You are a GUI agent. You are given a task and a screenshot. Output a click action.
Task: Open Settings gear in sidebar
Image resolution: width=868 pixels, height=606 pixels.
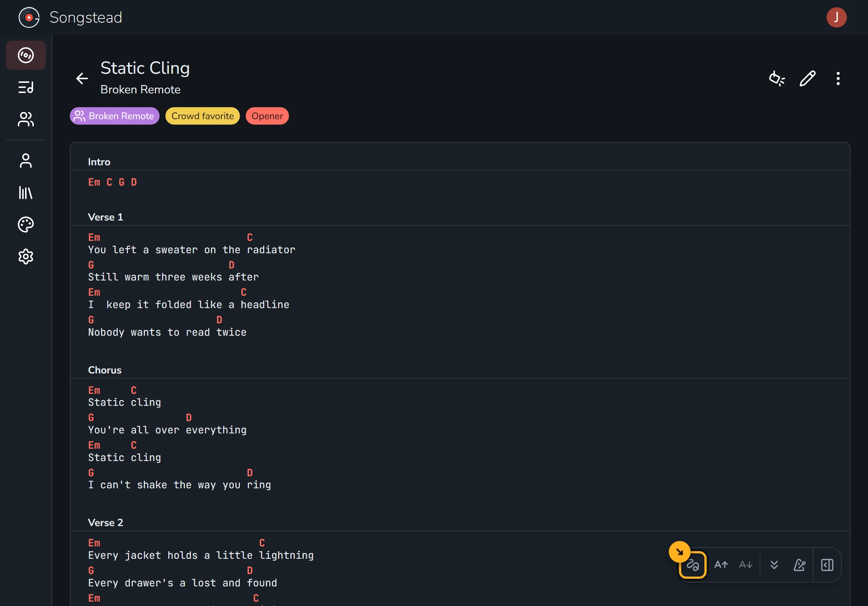[x=26, y=257]
